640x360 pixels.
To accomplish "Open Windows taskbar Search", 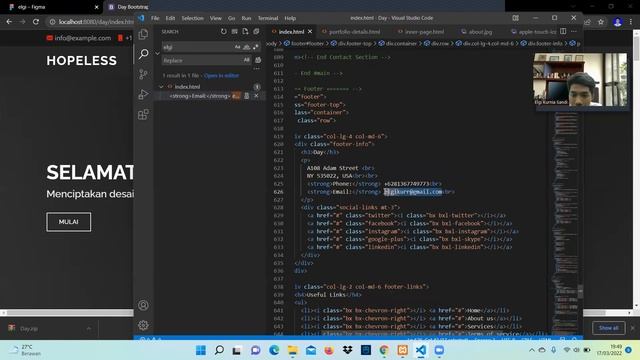I will [219, 350].
